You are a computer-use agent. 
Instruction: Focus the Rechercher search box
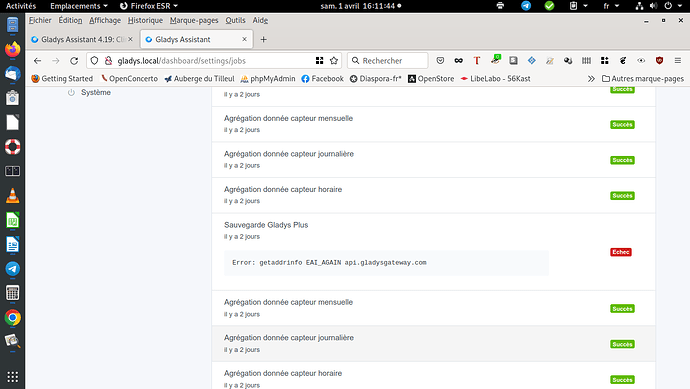tap(388, 61)
